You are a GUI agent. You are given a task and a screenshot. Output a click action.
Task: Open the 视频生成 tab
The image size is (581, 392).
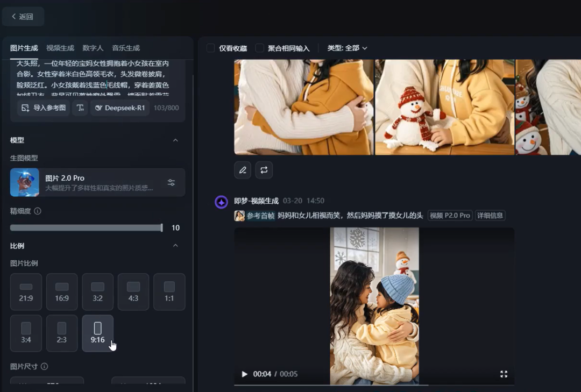[x=60, y=48]
